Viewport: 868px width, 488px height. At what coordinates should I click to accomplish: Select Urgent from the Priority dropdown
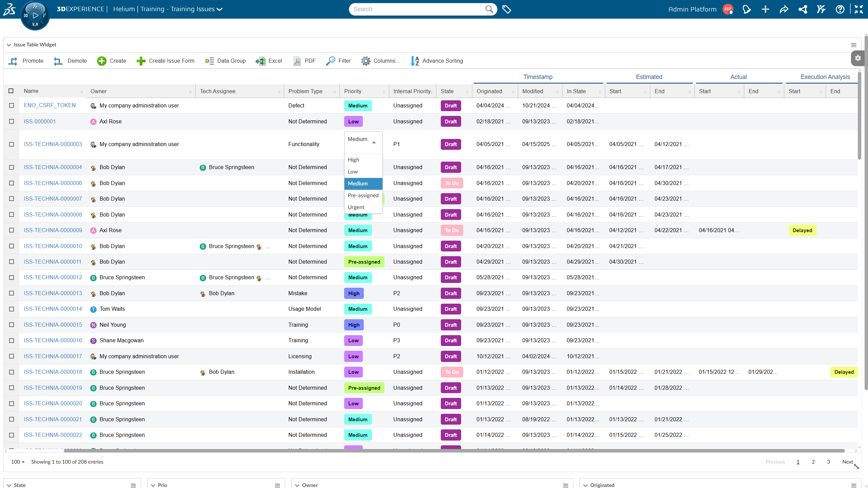click(x=356, y=207)
